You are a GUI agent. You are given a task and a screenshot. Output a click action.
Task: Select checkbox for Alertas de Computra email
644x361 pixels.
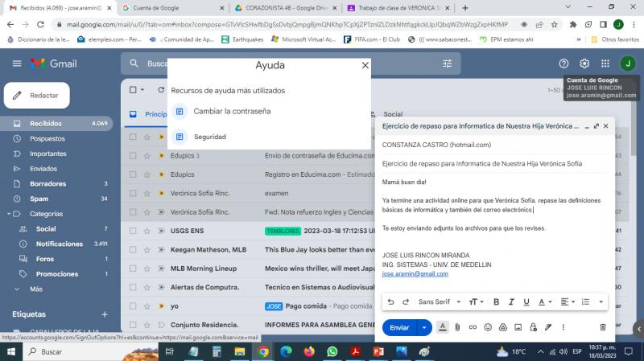click(x=133, y=288)
